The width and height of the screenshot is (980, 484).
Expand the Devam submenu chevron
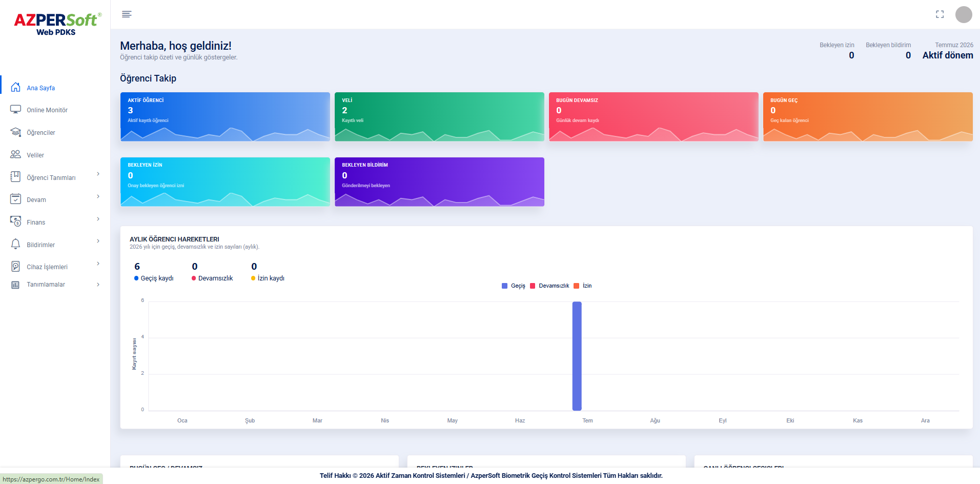click(98, 197)
